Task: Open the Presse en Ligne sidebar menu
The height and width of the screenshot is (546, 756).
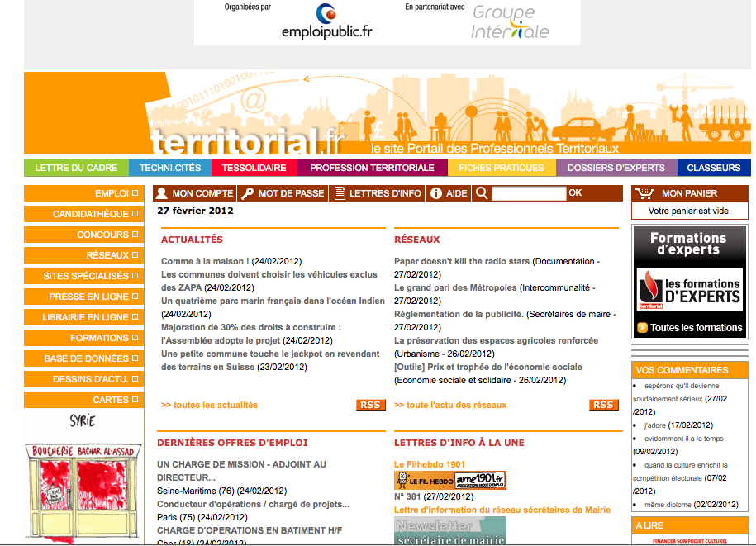Action: tap(84, 297)
